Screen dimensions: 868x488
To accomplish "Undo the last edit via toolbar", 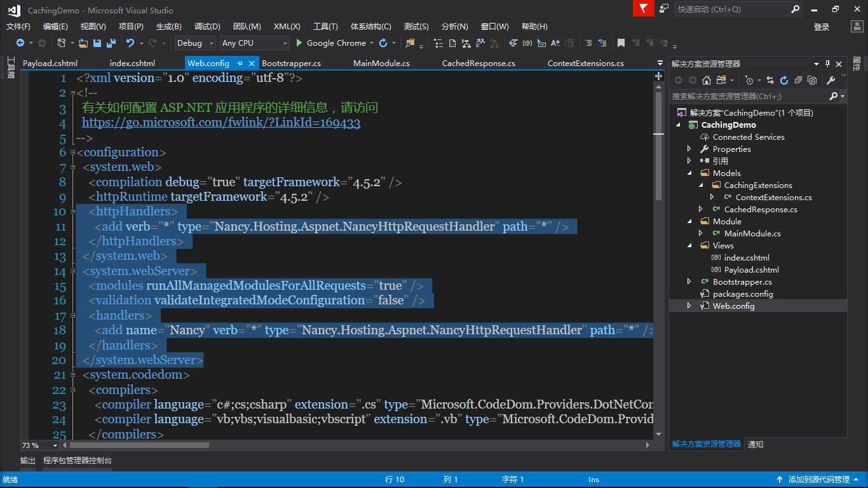I will (130, 43).
